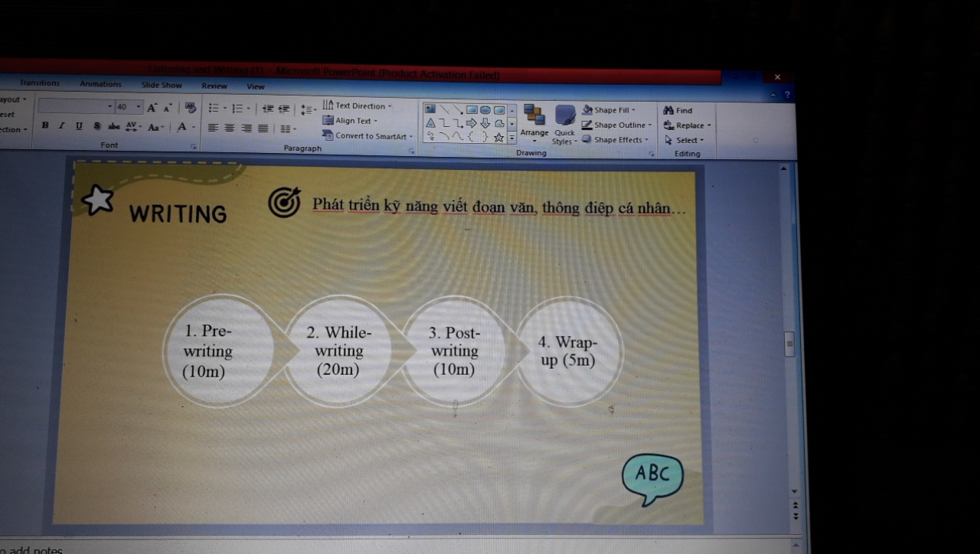The height and width of the screenshot is (554, 980).
Task: Open the Animations tab
Action: coord(100,84)
